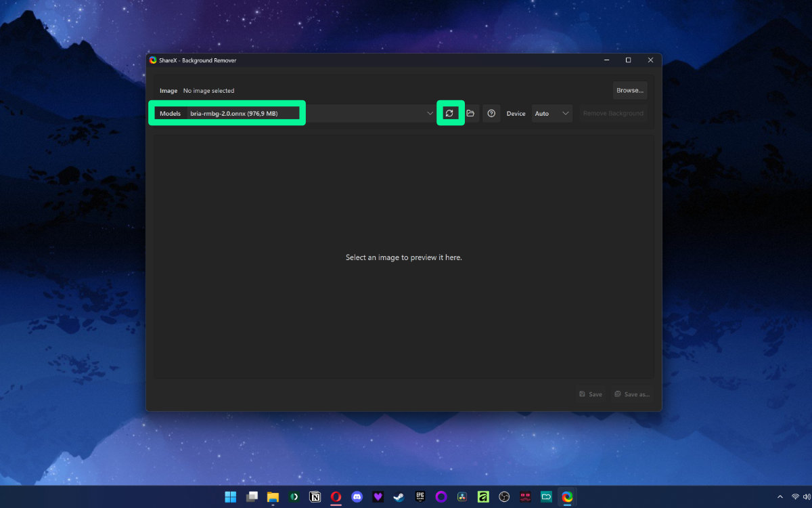Open the dark green circle app on taskbar
Screen dimensions: 812x508
click(x=294, y=496)
